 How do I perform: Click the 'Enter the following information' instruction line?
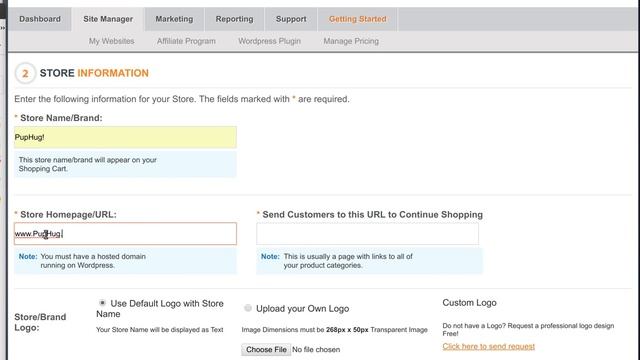tap(182, 99)
